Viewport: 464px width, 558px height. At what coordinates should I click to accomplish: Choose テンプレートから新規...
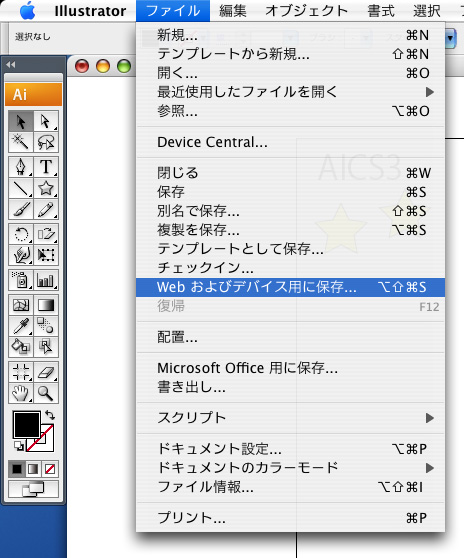290,54
